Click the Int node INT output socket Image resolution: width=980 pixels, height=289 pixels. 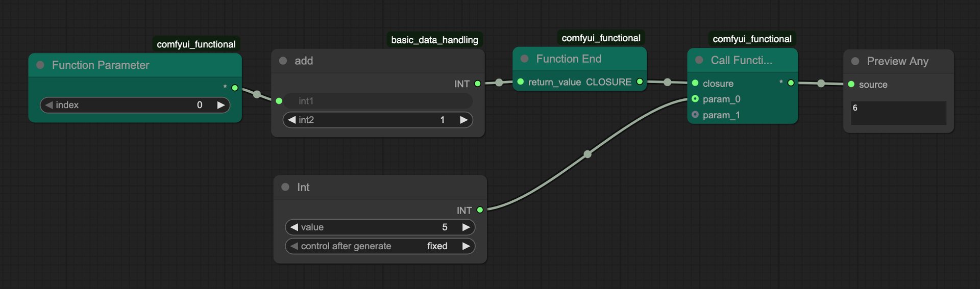(480, 210)
